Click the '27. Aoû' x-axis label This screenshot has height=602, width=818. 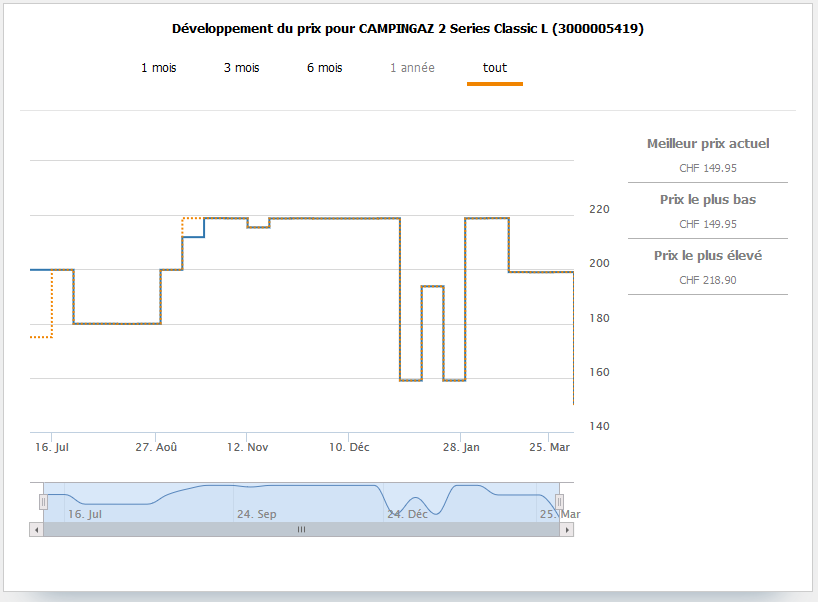[156, 447]
